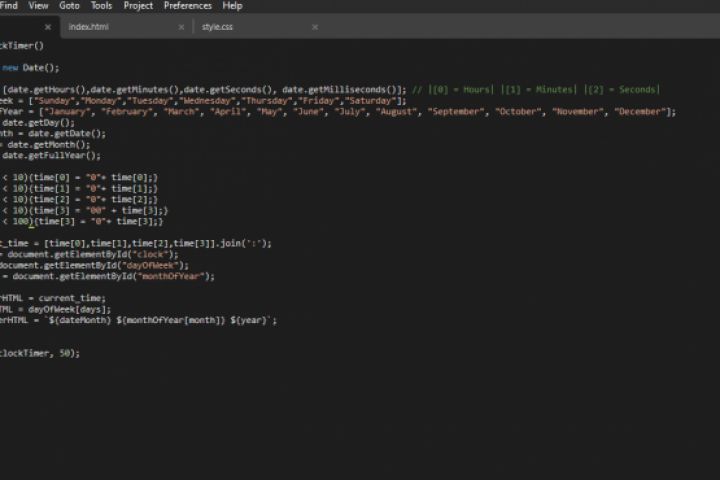Click the join(':') expression
Viewport: 720px width, 480px height.
246,243
